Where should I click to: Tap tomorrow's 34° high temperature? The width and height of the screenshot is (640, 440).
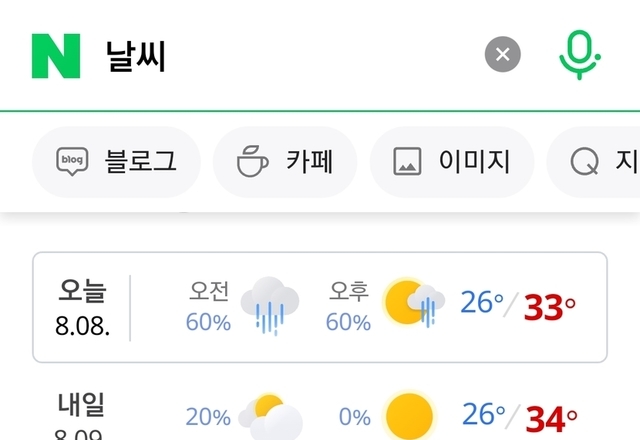[x=551, y=416]
